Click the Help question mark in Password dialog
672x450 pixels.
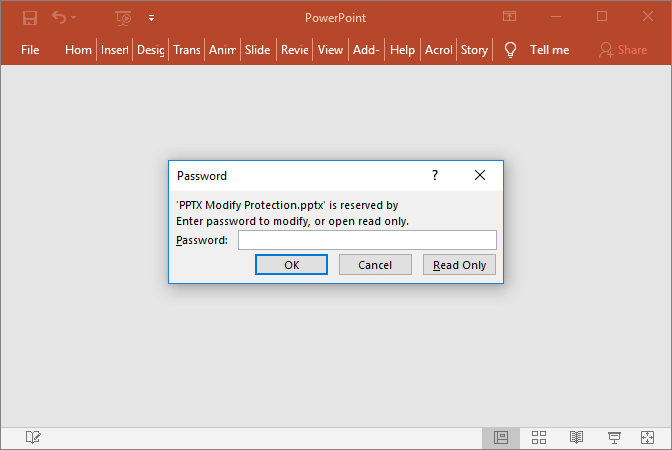pyautogui.click(x=435, y=175)
